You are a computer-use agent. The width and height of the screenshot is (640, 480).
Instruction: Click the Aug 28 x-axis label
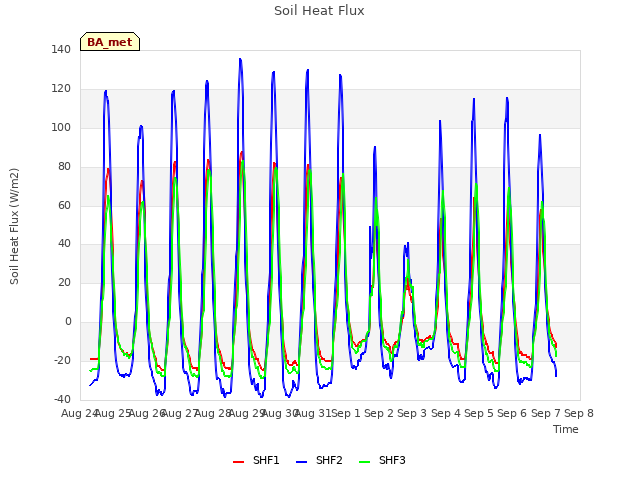click(x=213, y=413)
